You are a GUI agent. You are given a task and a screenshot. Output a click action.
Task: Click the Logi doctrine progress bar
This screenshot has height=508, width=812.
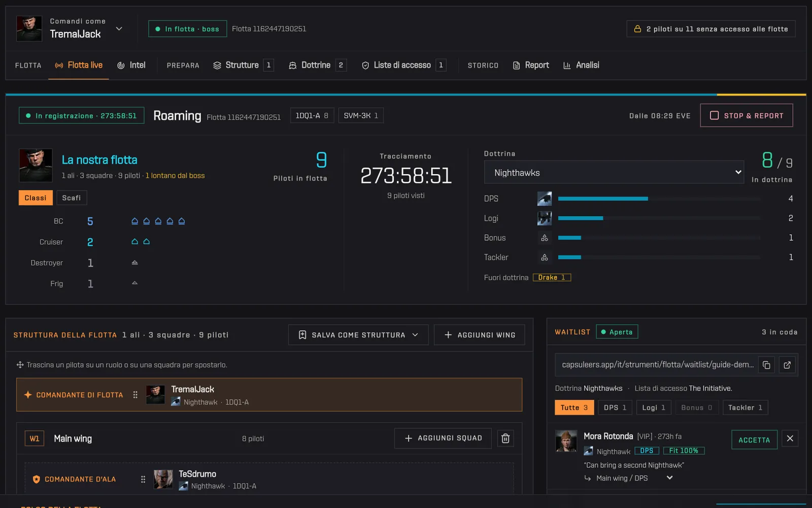point(659,218)
